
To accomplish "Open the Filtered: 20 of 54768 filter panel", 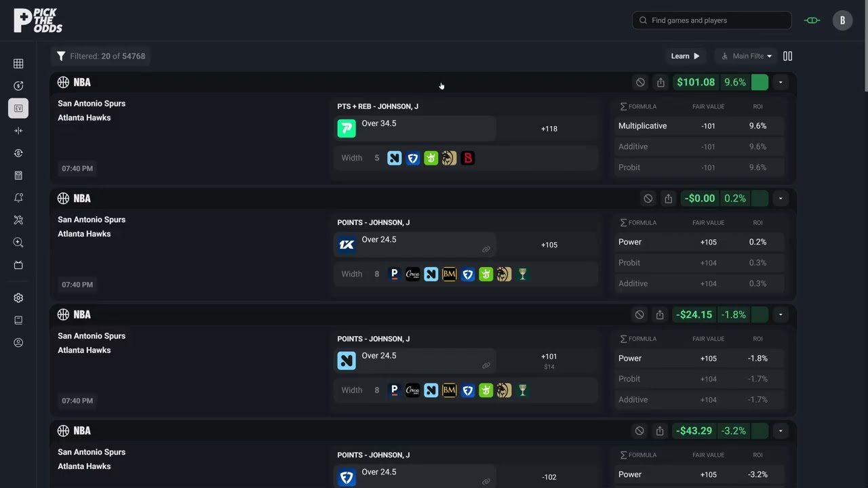I will pyautogui.click(x=101, y=56).
